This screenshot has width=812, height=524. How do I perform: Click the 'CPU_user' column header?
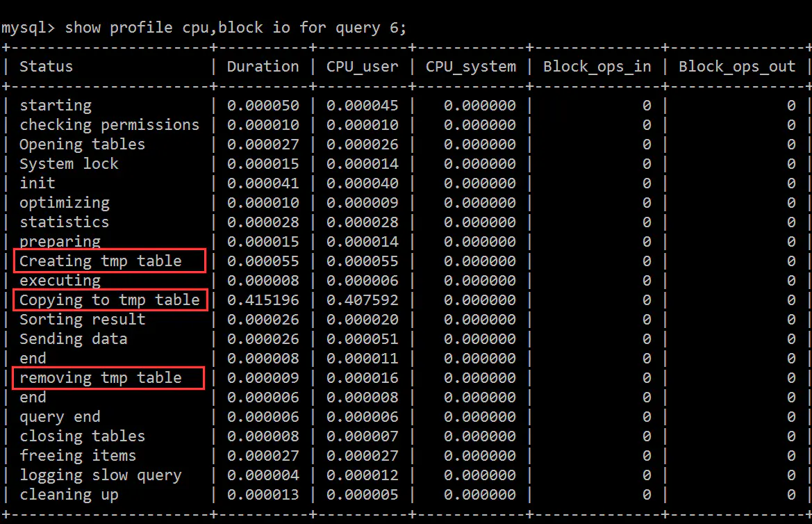tap(361, 66)
